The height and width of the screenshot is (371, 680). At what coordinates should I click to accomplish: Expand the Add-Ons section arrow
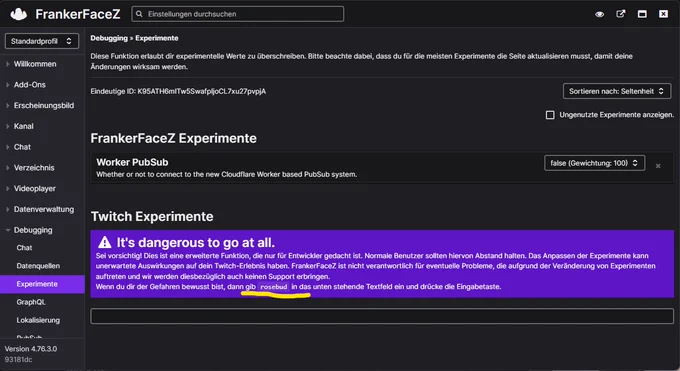coord(7,85)
